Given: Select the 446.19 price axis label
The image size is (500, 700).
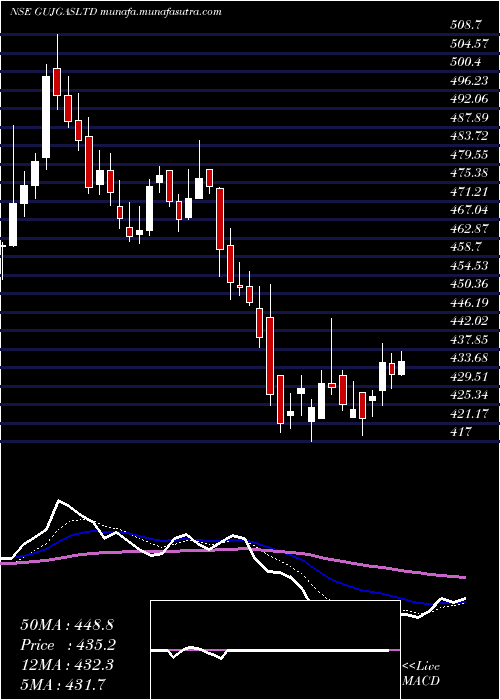Looking at the screenshot, I should [469, 303].
